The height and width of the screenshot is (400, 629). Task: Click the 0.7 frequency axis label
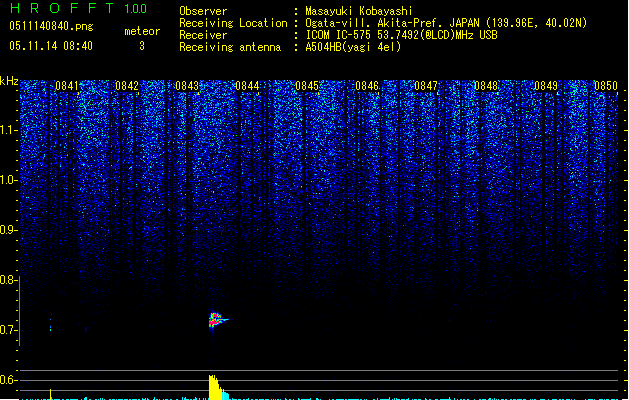[8, 330]
